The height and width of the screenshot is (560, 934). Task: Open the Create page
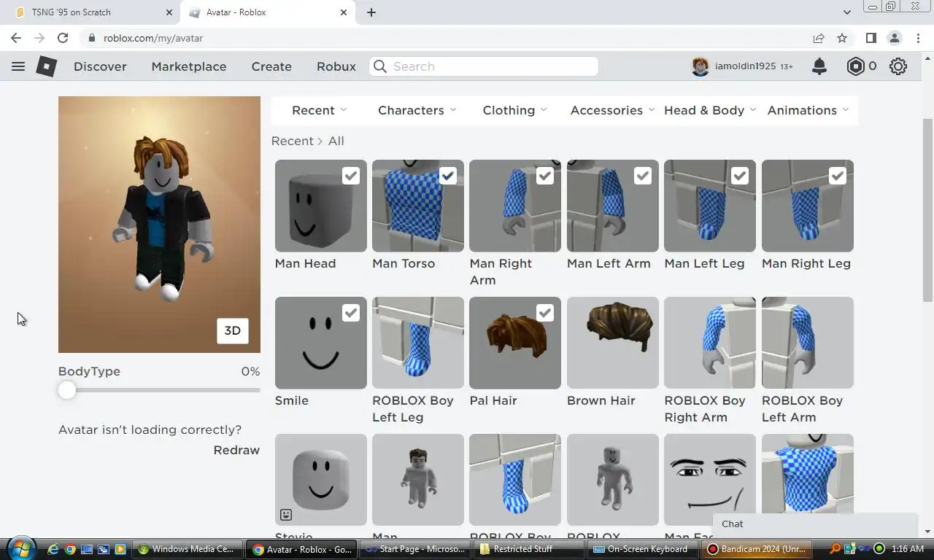click(271, 66)
